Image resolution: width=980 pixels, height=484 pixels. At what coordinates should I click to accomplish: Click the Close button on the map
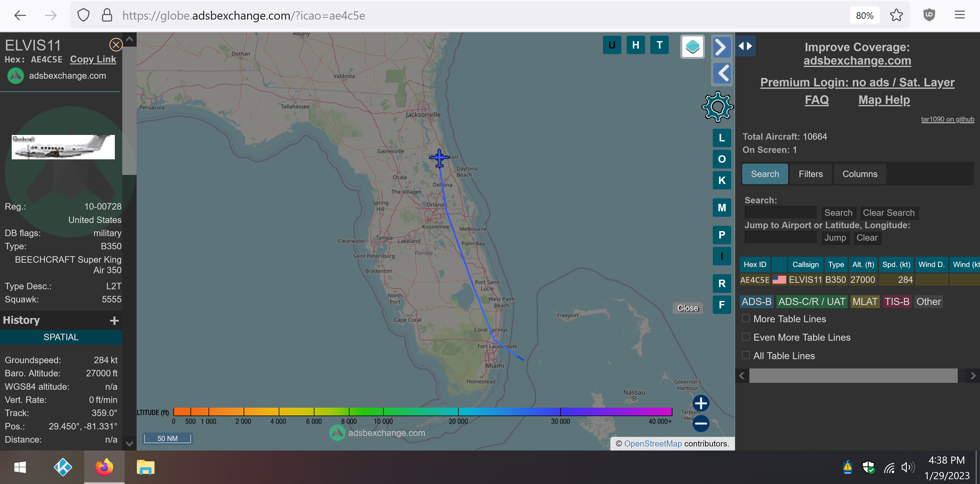(x=687, y=308)
